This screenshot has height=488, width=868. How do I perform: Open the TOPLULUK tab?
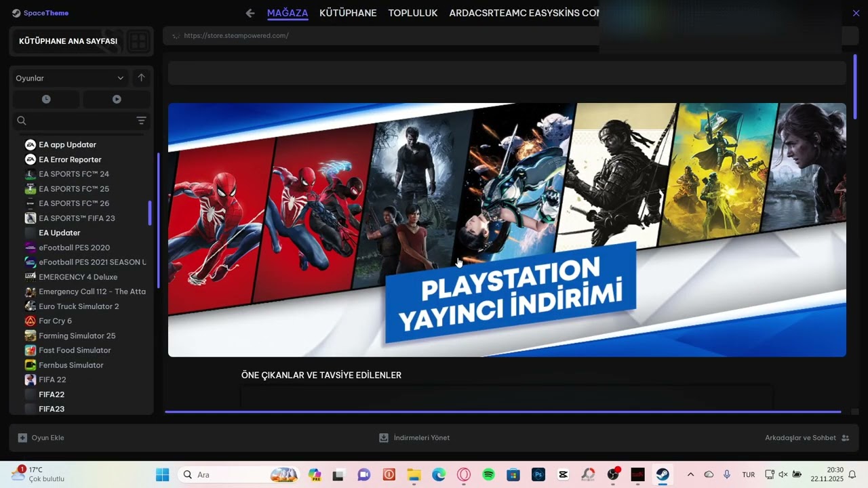pyautogui.click(x=413, y=13)
